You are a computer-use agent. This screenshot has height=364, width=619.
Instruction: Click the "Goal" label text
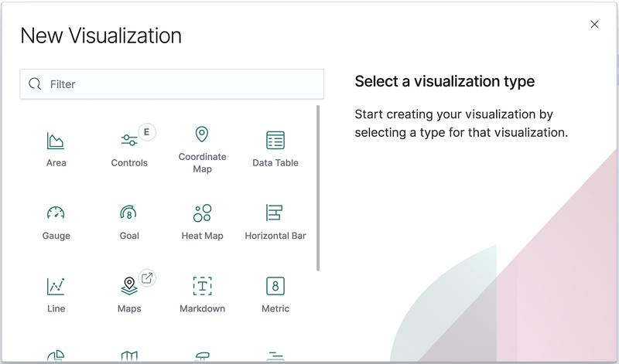point(129,236)
